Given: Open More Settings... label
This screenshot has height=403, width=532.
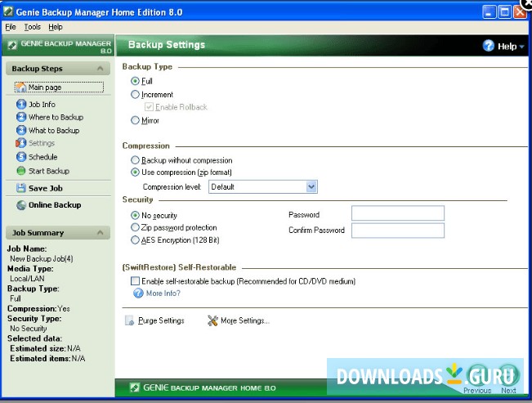Looking at the screenshot, I should [x=245, y=320].
